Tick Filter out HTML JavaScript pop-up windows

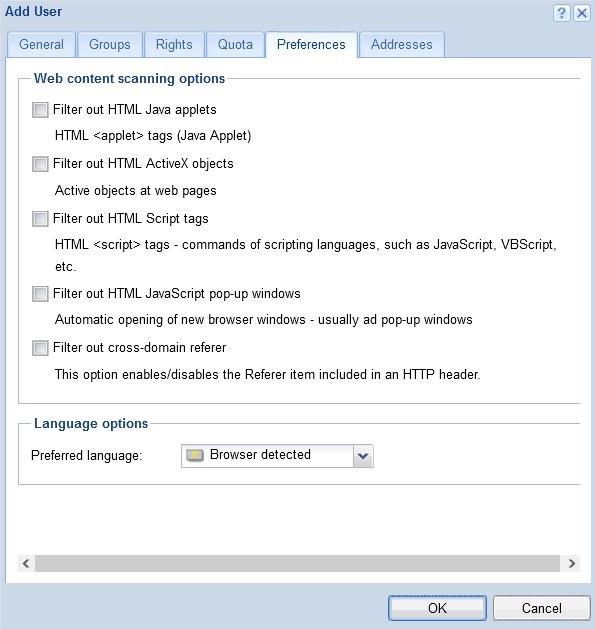coord(40,294)
